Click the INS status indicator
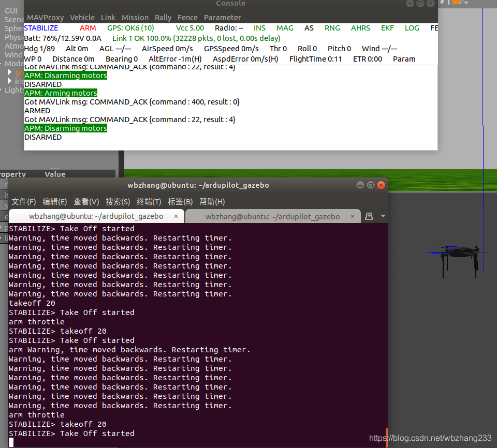497x448 pixels. (259, 28)
